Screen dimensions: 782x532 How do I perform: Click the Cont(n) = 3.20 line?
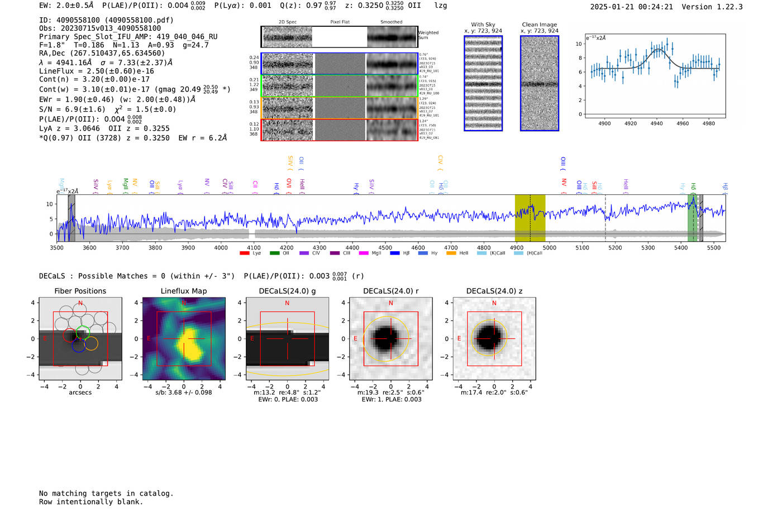94,79
